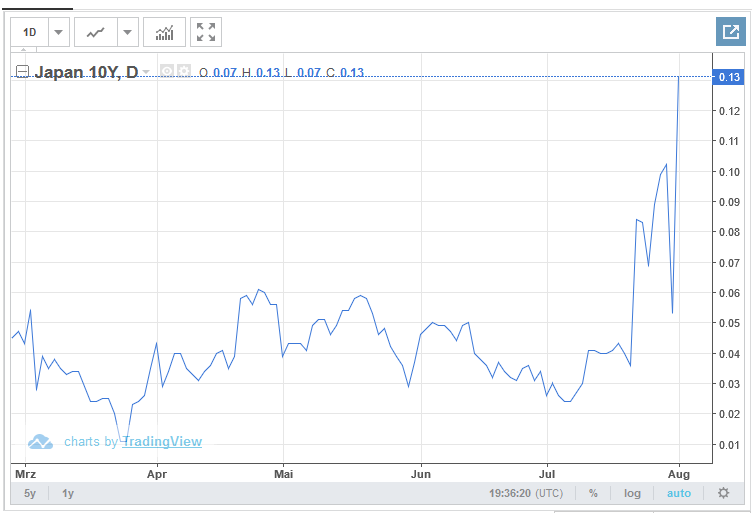Screen dimensions: 752x513
Task: Collapse the Japan 10Y legend box
Action: tap(21, 72)
